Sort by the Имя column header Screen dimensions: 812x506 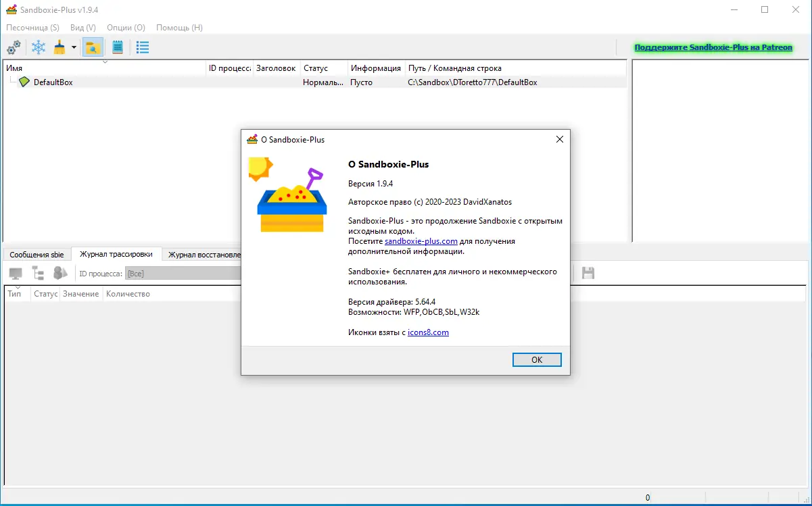coord(105,68)
